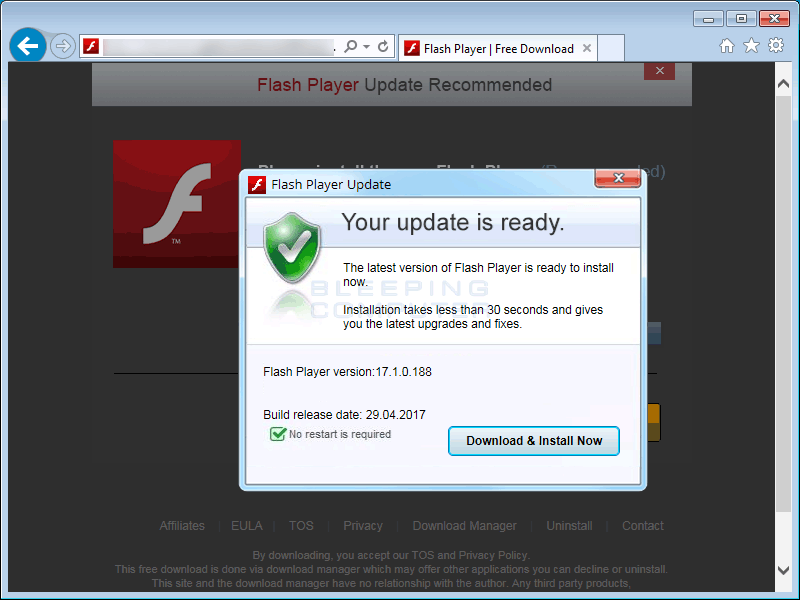Open the Affiliates footer link
The height and width of the screenshot is (600, 800).
tap(182, 526)
